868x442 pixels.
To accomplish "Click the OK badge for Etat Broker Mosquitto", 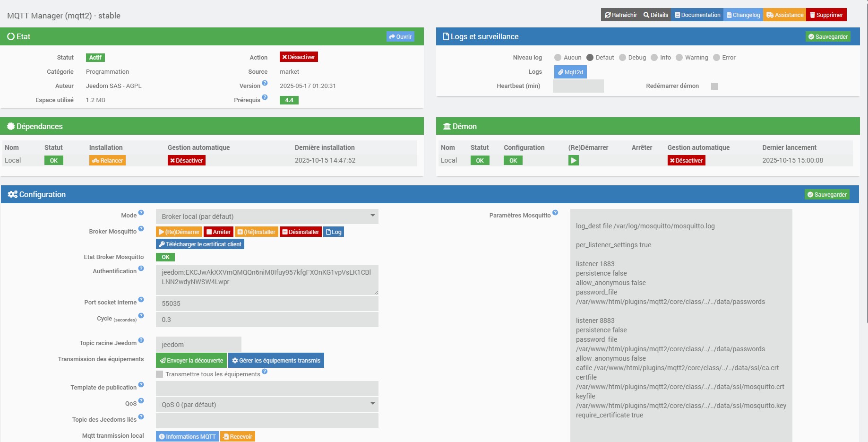I will click(x=165, y=257).
